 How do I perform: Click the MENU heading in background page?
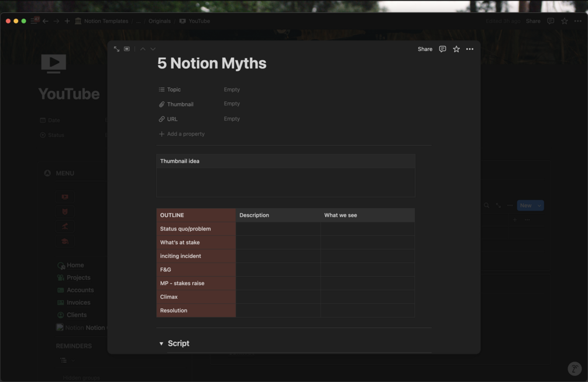click(65, 173)
